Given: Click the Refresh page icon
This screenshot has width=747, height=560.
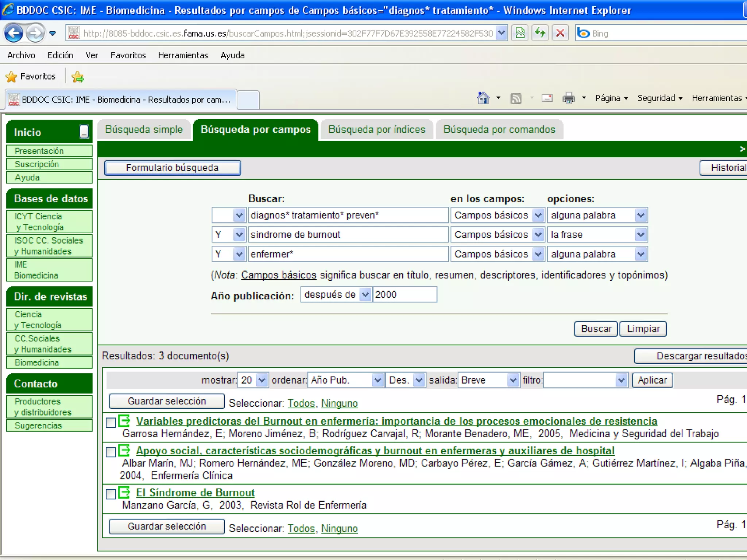Looking at the screenshot, I should point(540,34).
